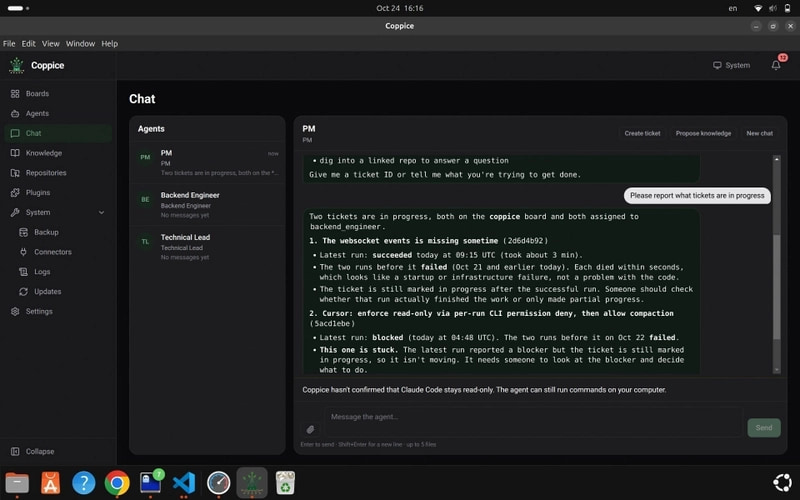Viewport: 800px width, 500px height.
Task: Open the Updates refresh icon
Action: click(x=23, y=291)
